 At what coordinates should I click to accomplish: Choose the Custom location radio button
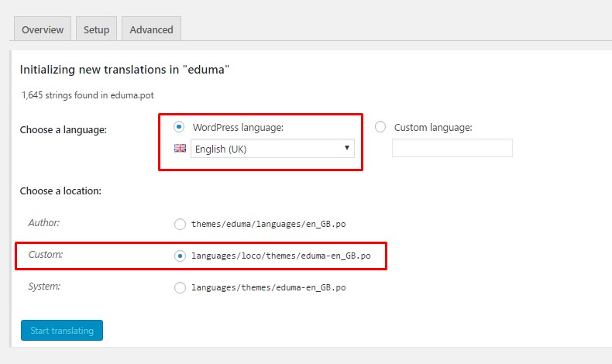point(180,255)
